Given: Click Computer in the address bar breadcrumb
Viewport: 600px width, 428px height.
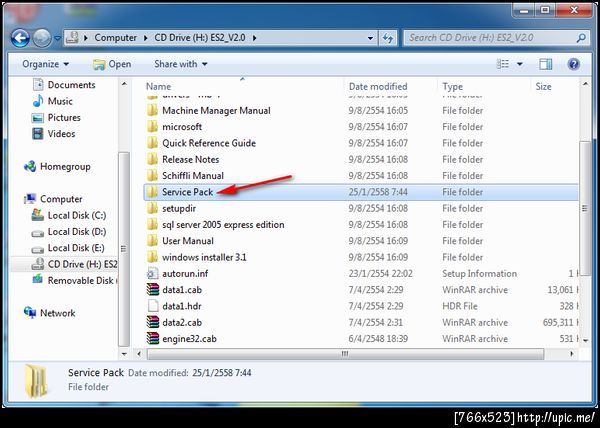Looking at the screenshot, I should coord(115,38).
